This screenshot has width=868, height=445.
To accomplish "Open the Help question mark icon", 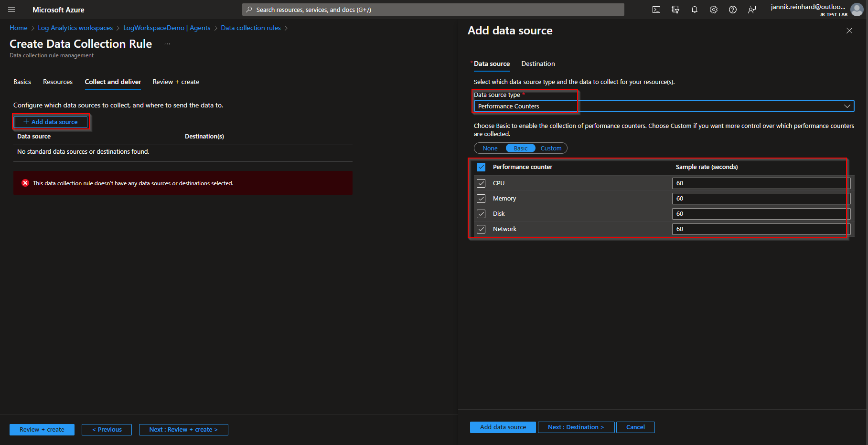I will coord(733,10).
